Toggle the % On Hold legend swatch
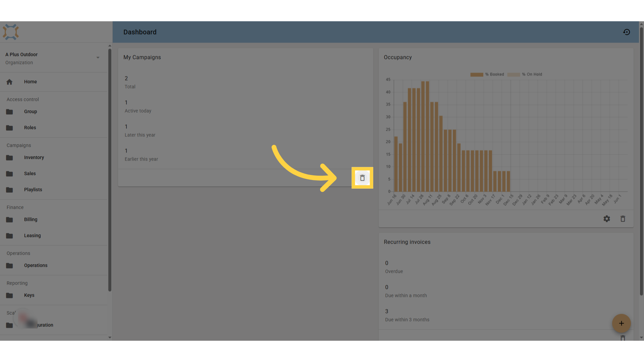644x362 pixels. click(x=514, y=74)
